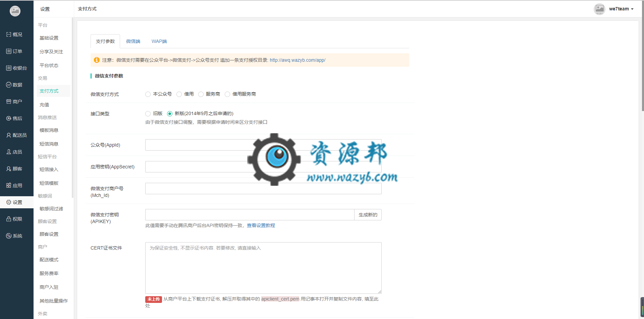Open 其他批量操作 settings page
Screen dimensions: 644x319
[54, 301]
